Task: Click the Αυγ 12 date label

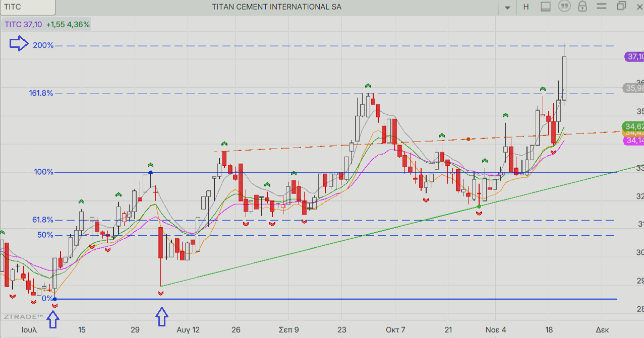Action: pyautogui.click(x=188, y=330)
